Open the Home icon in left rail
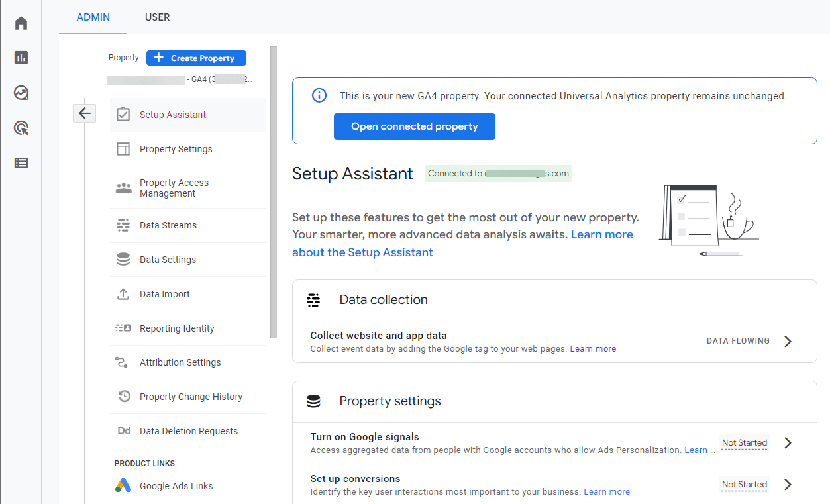The width and height of the screenshot is (830, 504). point(21,23)
